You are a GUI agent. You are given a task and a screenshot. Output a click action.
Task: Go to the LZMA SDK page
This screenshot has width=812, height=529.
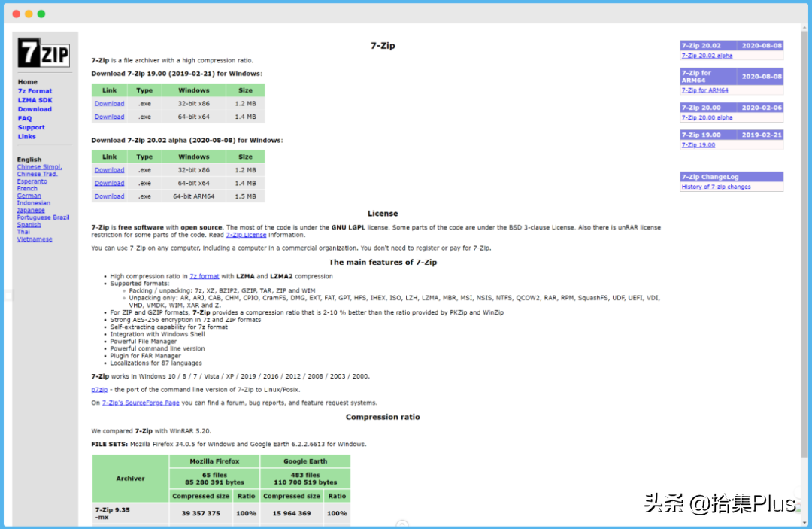(x=35, y=100)
